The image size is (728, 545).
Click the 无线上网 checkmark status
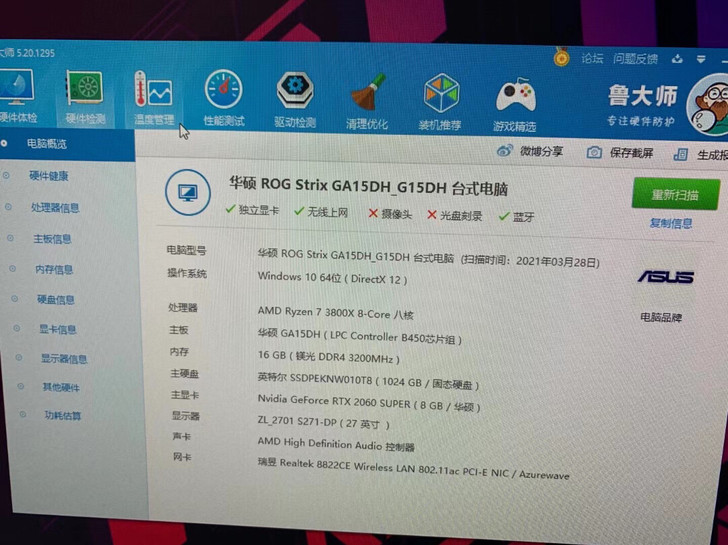point(321,212)
